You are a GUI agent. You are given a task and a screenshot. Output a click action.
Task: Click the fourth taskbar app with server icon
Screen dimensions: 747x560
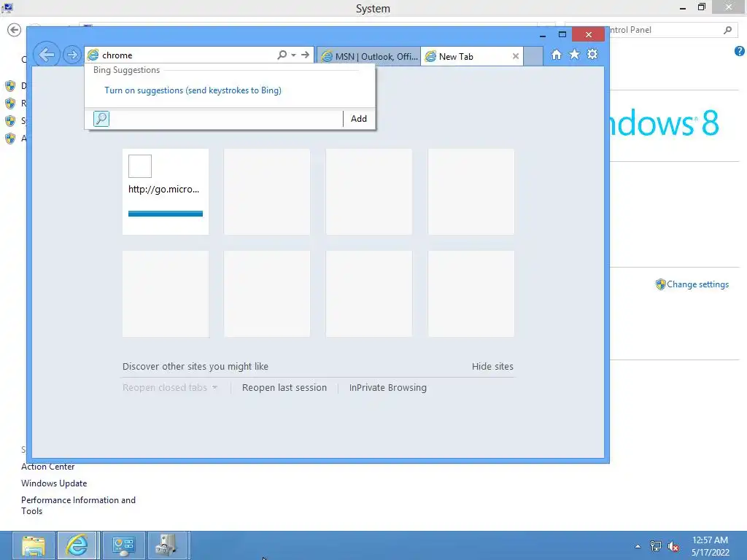pos(169,545)
